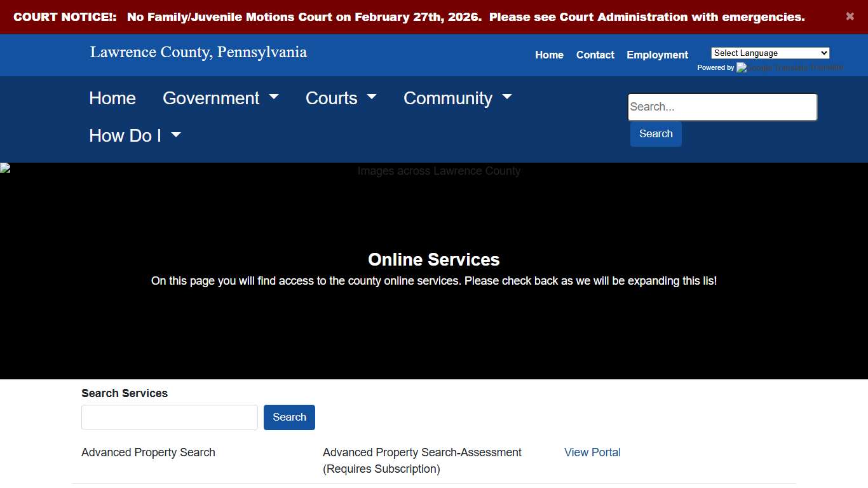Click inside the top Search text field
This screenshot has width=868, height=488.
(x=722, y=107)
